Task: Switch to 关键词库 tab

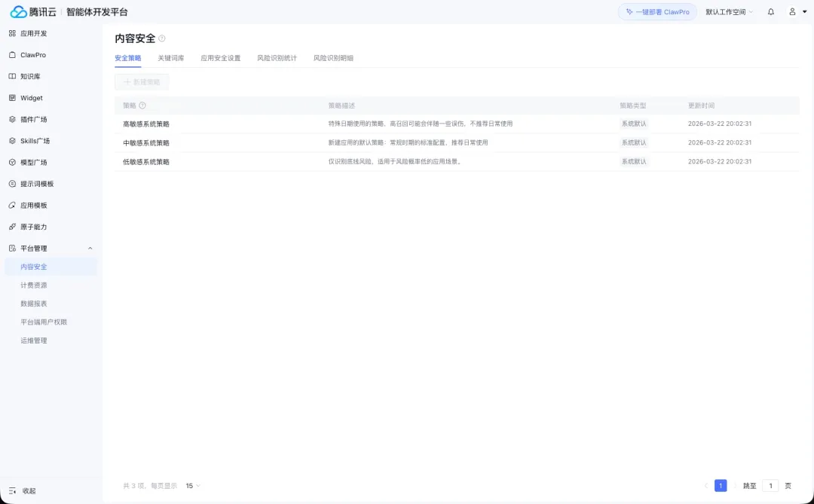Action: point(171,58)
